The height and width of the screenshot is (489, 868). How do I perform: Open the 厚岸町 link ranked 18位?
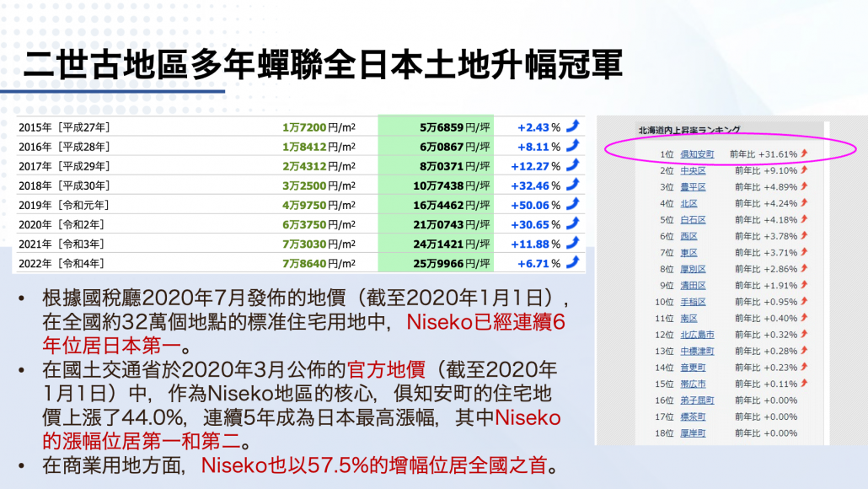pos(693,433)
